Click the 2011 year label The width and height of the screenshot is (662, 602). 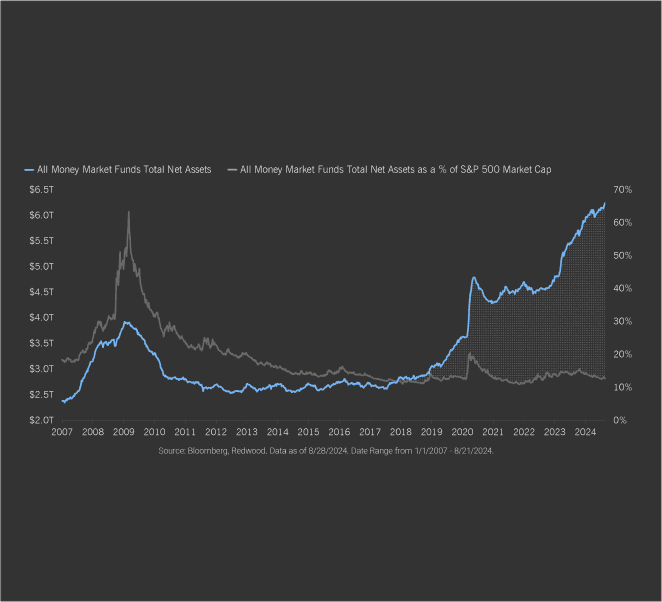[x=185, y=432]
